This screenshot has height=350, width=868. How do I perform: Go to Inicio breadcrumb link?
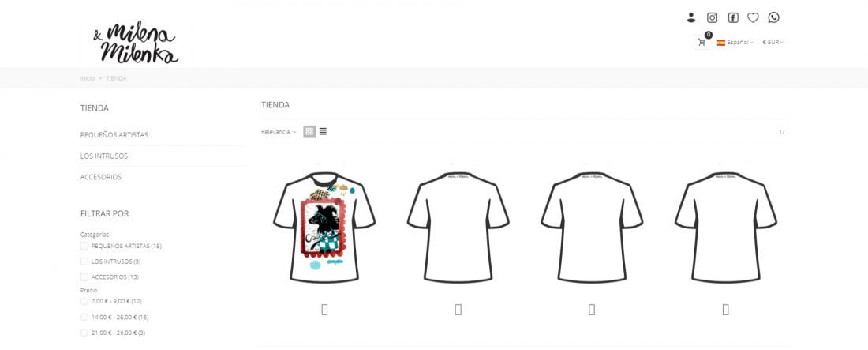tap(88, 78)
